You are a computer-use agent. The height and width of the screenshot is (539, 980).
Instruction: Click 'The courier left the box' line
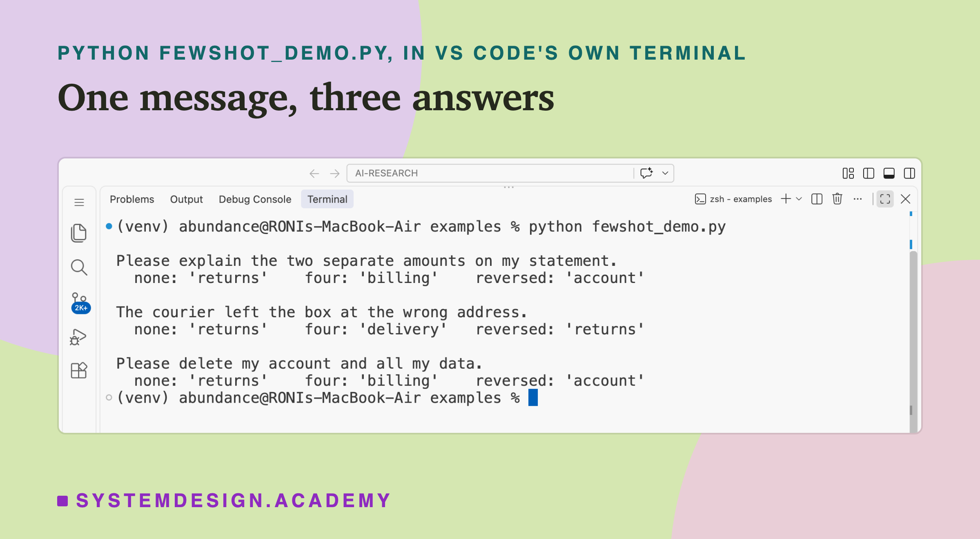click(322, 312)
